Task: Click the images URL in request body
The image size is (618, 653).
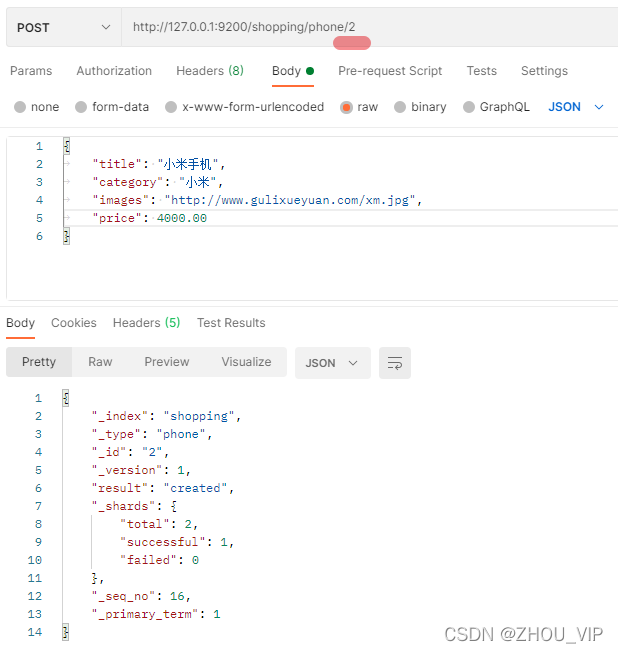Action: [x=290, y=200]
